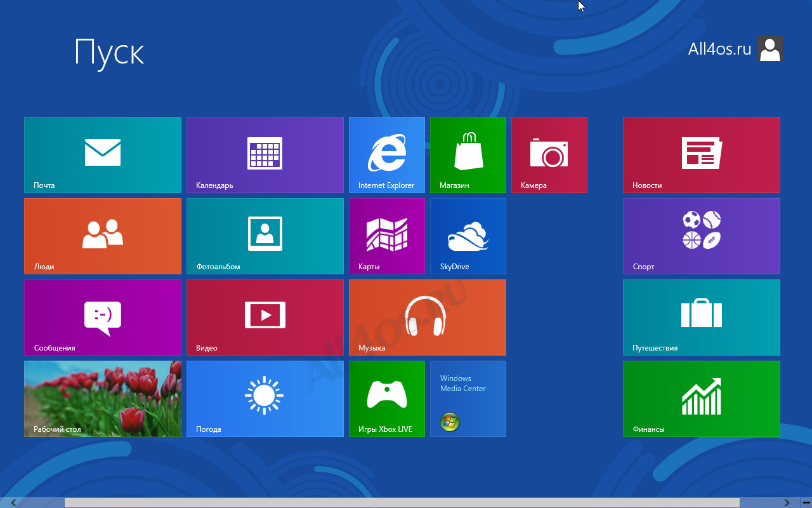Launch the Internet Explorer tile

(x=387, y=155)
